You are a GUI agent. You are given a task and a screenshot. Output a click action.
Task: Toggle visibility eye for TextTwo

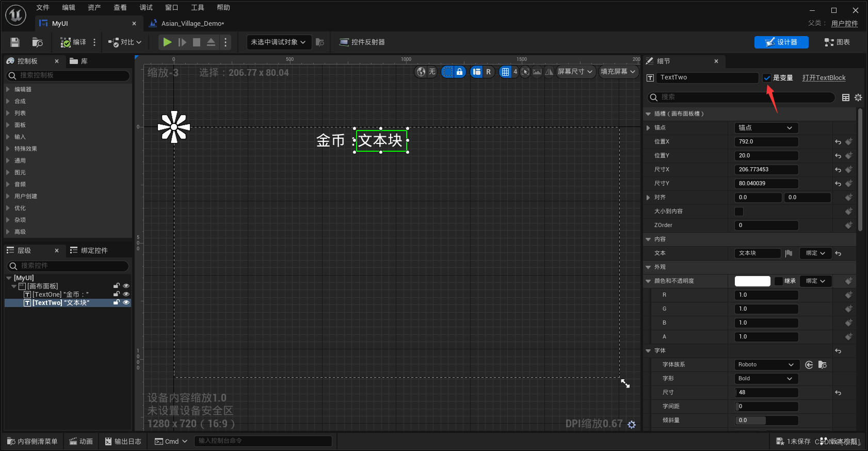pos(126,302)
